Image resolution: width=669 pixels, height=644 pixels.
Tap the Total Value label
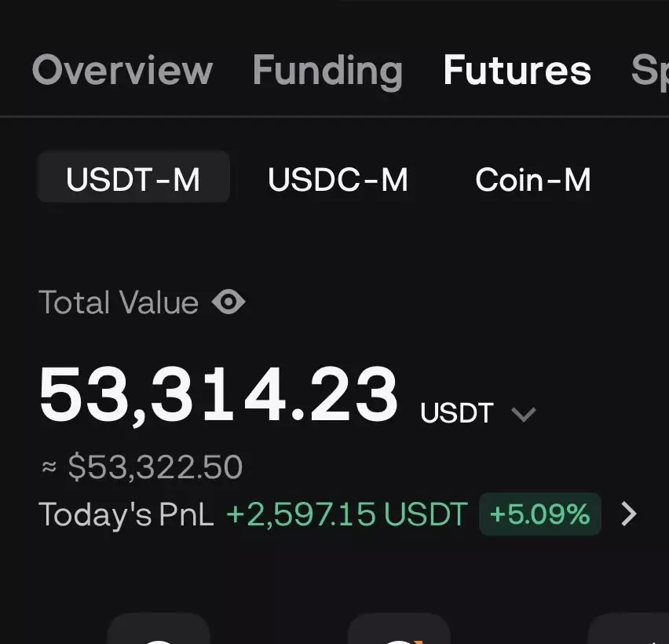pyautogui.click(x=119, y=302)
